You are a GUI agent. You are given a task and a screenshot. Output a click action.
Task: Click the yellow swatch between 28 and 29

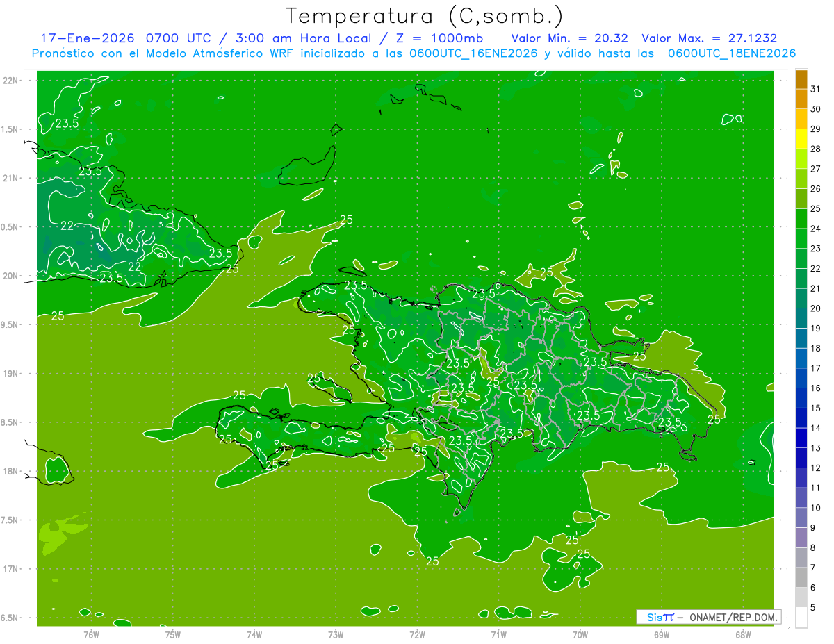click(x=801, y=138)
